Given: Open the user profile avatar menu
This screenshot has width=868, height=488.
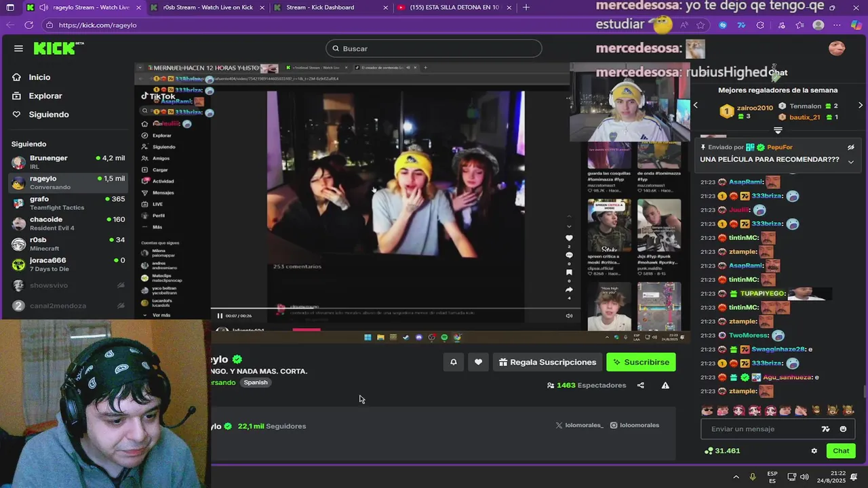Looking at the screenshot, I should coord(837,48).
